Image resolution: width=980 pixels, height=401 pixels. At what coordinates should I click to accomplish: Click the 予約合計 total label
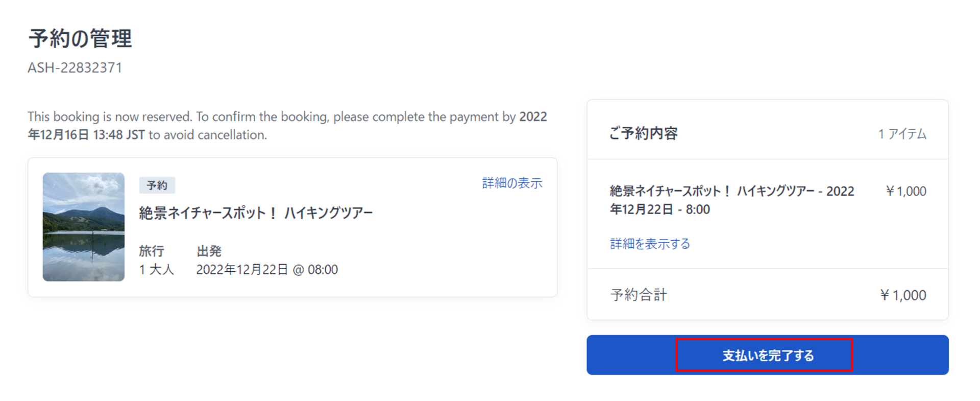639,295
